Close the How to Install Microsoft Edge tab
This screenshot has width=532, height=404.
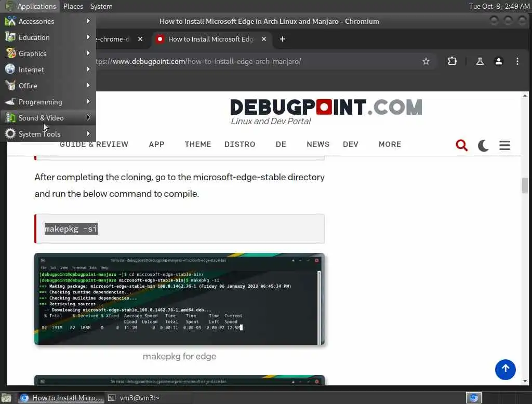tap(263, 39)
